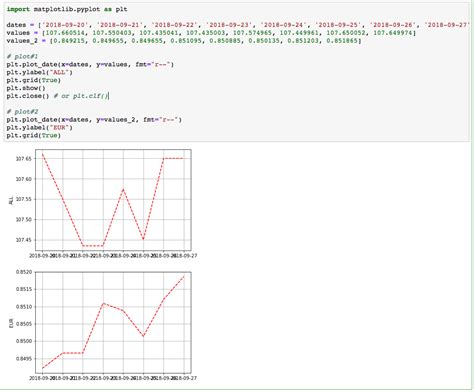Click the 0.8515 tick on EUR plot
Image resolution: width=474 pixels, height=392 pixels.
point(24,289)
